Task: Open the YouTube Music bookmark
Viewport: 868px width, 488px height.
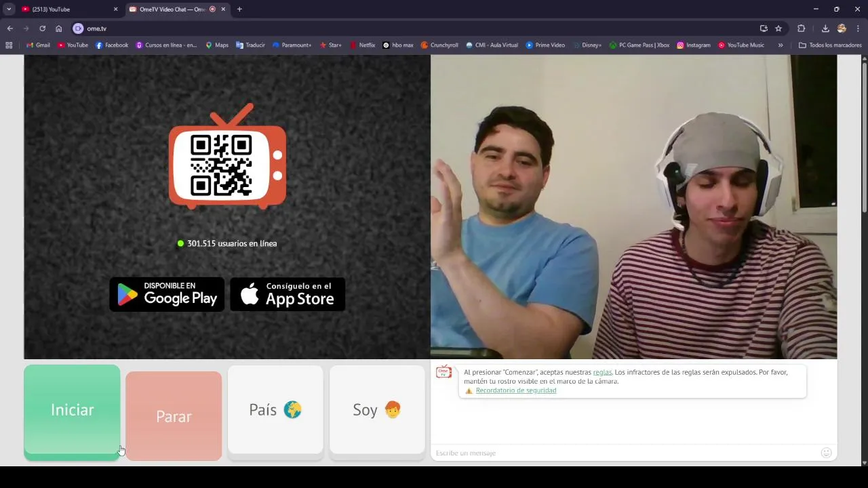Action: (x=741, y=45)
